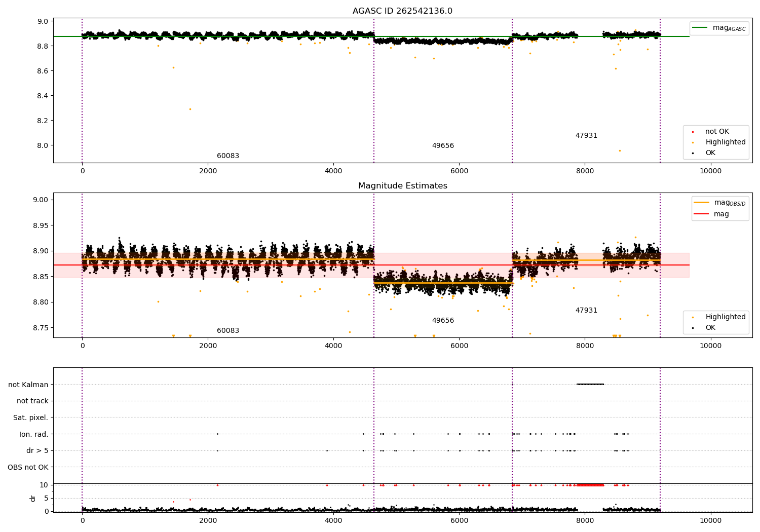This screenshot has height=532, width=760.
Task: Click 'Highlighted' in middle panel legend
Action: tap(726, 317)
